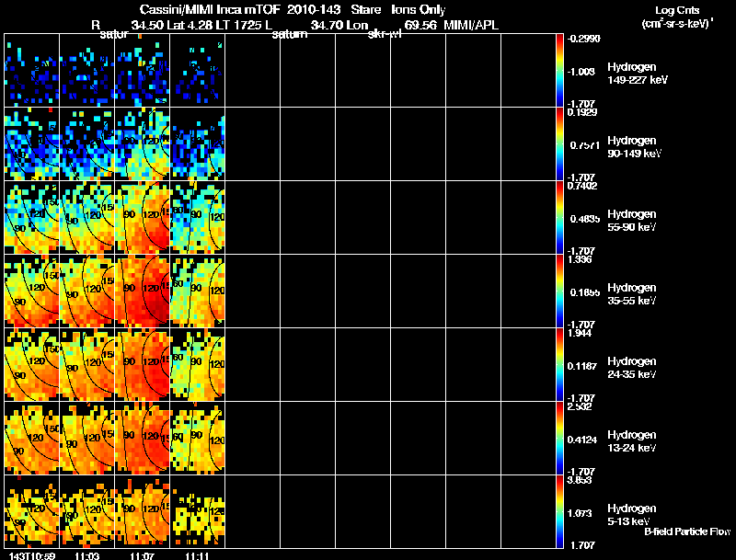The image size is (736, 560).
Task: Click the 24-35 keV image at 11:11
Action: tap(198, 365)
